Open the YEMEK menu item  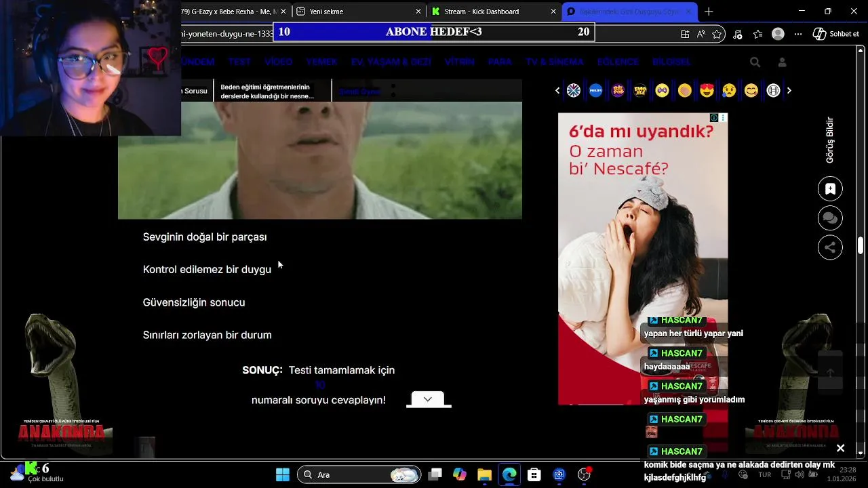click(321, 62)
